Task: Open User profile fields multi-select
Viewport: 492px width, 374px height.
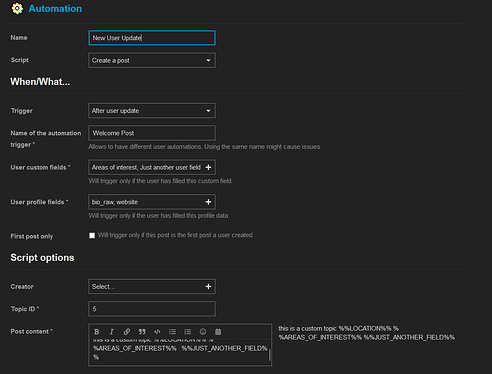Action: 152,202
